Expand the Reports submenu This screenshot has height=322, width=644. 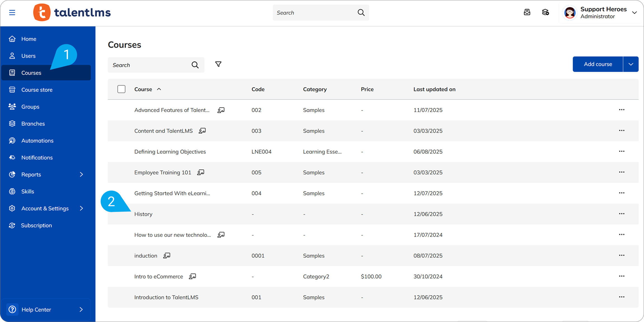[81, 174]
